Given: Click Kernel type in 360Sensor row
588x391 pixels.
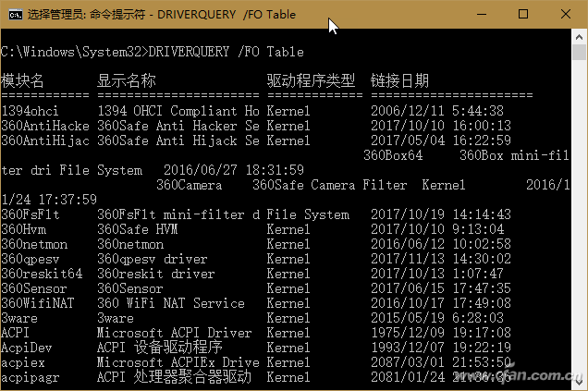Looking at the screenshot, I should pyautogui.click(x=288, y=288).
